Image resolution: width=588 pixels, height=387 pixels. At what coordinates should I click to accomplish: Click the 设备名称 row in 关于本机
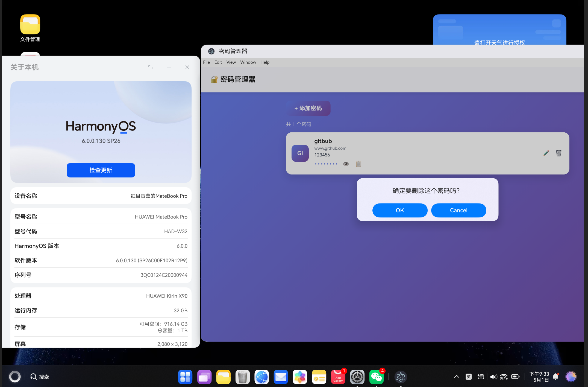[x=101, y=196]
